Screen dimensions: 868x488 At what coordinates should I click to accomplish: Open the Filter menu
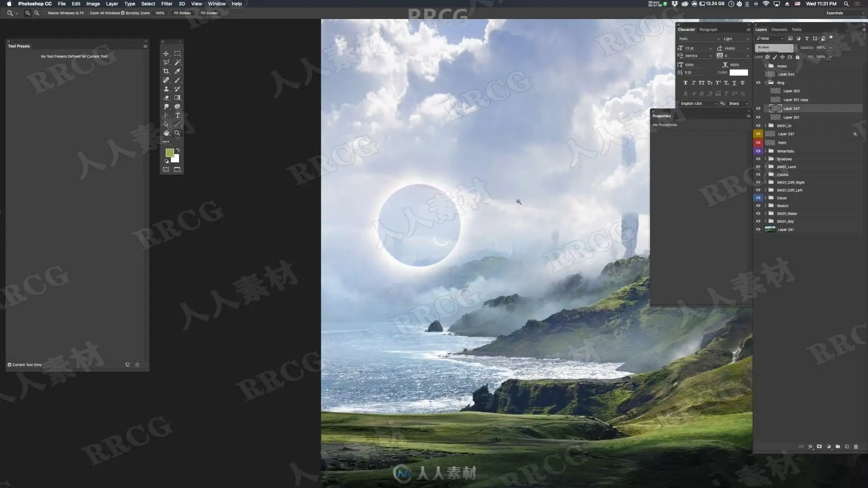(166, 4)
